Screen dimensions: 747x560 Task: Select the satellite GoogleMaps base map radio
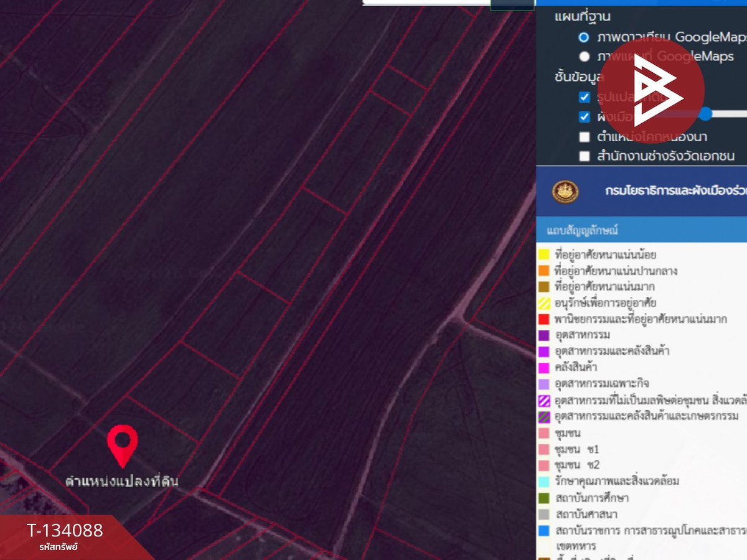(584, 37)
